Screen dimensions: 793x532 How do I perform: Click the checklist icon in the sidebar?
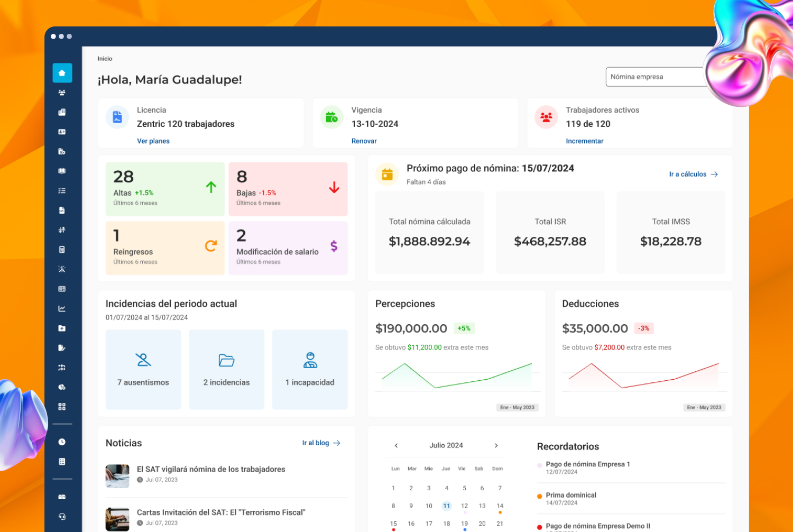click(x=62, y=191)
